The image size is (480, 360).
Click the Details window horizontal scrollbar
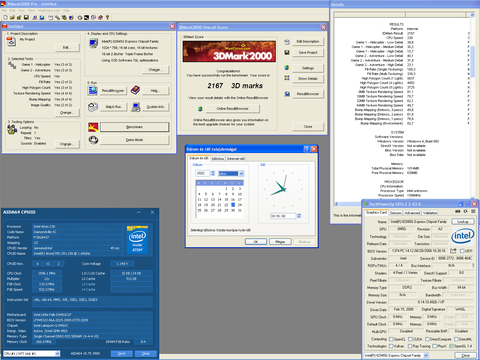349,204
